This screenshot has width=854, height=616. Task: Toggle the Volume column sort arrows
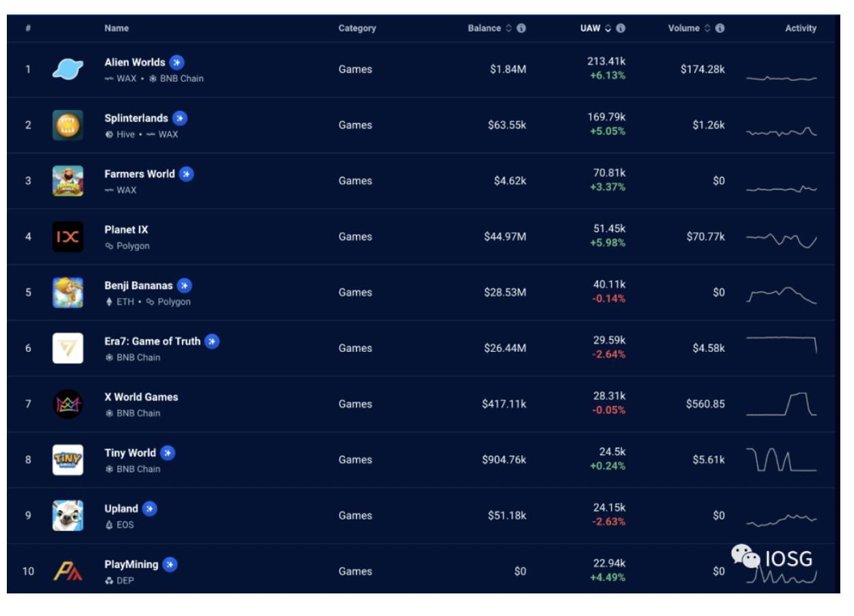(x=707, y=28)
